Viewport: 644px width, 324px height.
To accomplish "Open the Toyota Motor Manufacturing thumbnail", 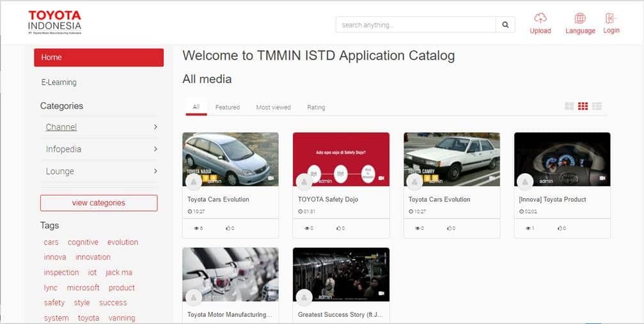I will (230, 274).
